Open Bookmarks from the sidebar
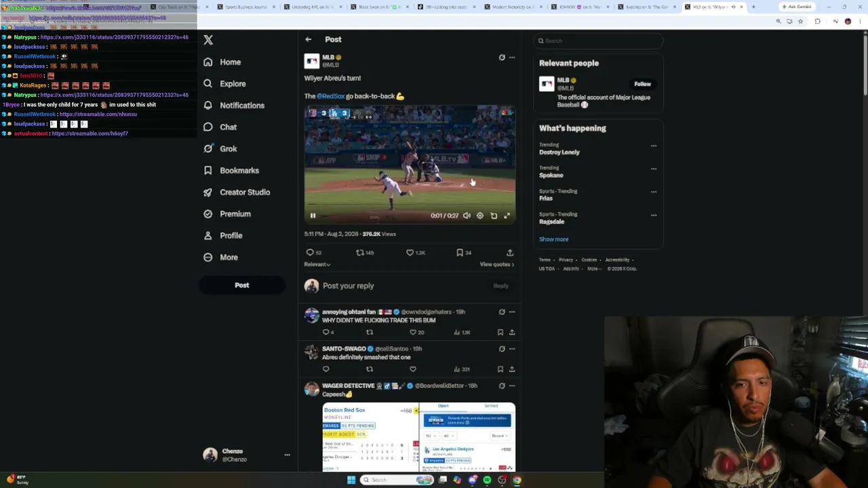The image size is (868, 488). tap(231, 170)
